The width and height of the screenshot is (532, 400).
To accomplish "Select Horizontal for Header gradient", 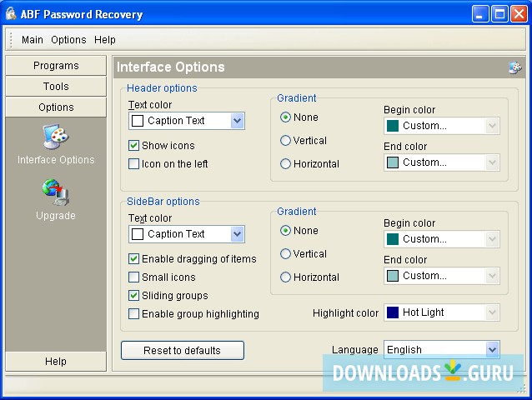I will tap(285, 163).
